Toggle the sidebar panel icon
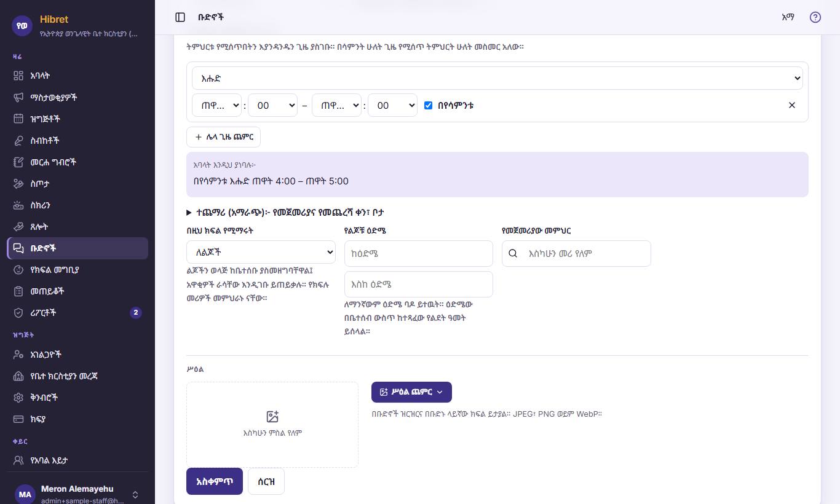 [180, 17]
